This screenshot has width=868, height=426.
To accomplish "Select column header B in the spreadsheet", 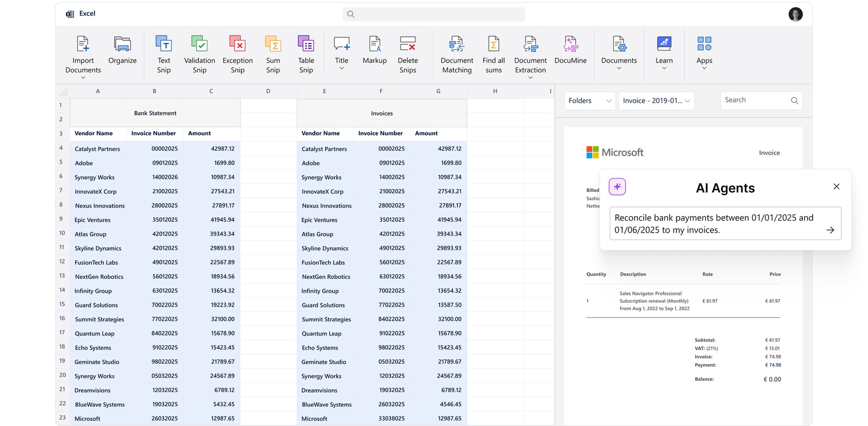I will [x=154, y=91].
